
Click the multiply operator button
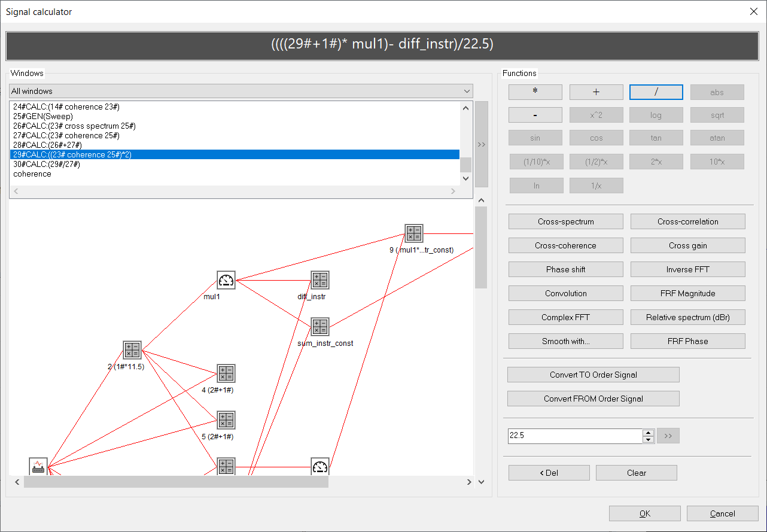click(x=535, y=92)
